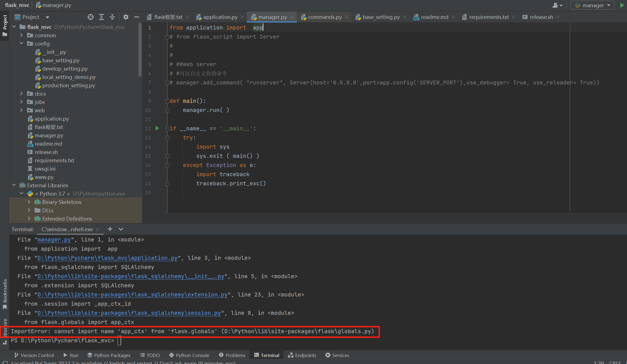
Task: Close the release.sh editor tab
Action: [558, 17]
